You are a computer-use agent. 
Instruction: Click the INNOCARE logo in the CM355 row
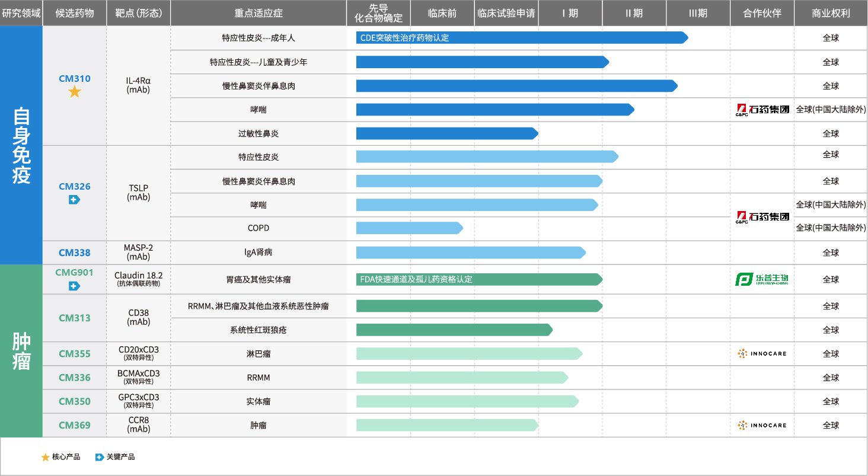pos(761,353)
